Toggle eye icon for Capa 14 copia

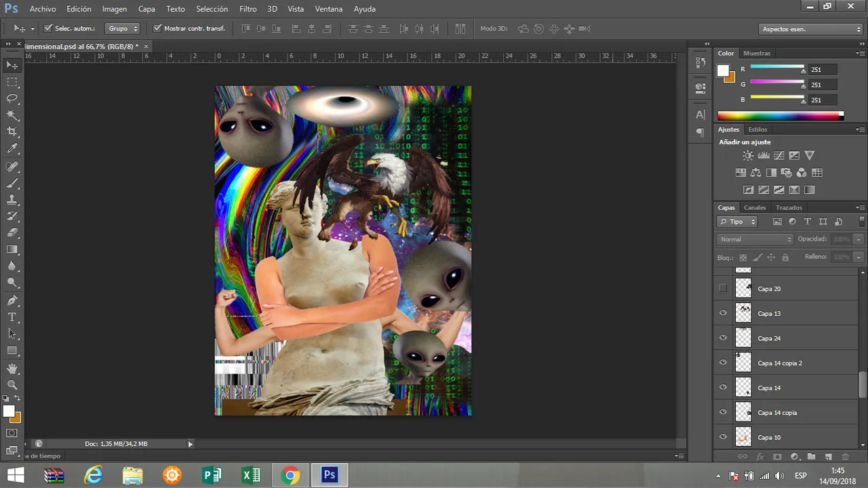click(x=723, y=412)
